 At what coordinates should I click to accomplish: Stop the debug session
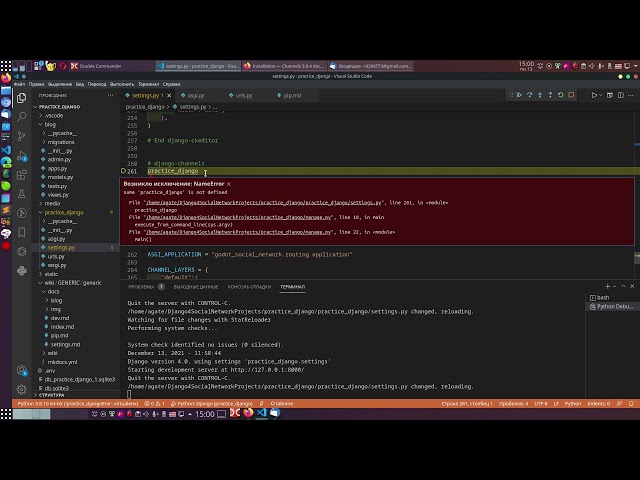click(x=571, y=95)
